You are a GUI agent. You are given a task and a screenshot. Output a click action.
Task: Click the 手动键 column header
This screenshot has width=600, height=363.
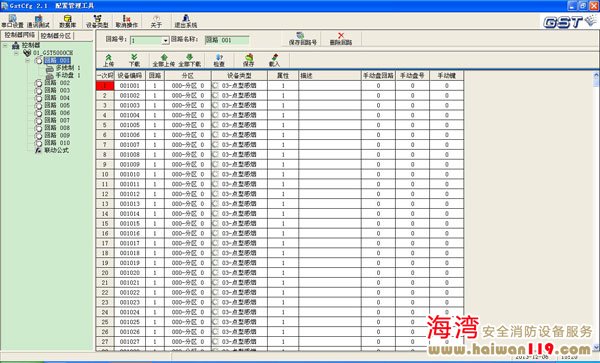click(x=447, y=76)
